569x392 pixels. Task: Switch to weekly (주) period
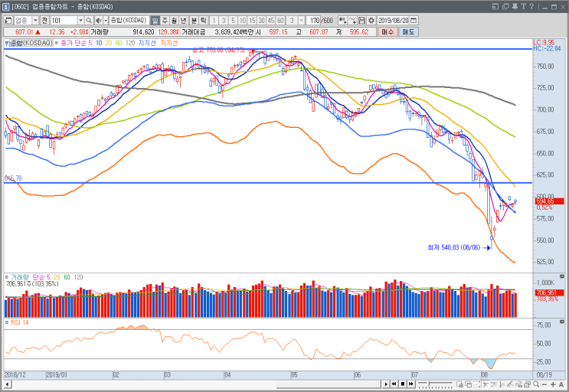[165, 21]
